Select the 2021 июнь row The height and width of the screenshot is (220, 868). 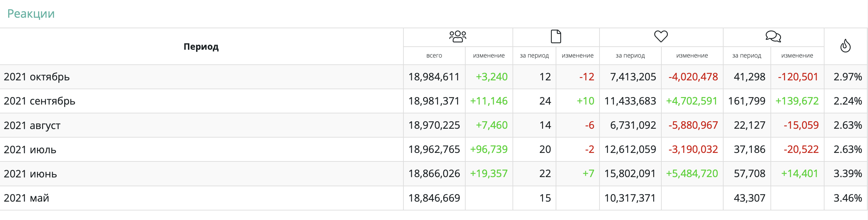30,174
